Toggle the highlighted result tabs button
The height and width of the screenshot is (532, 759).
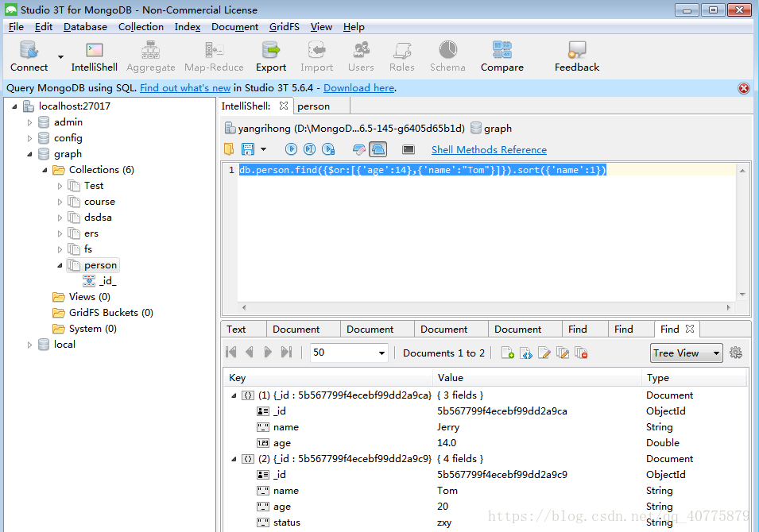378,149
